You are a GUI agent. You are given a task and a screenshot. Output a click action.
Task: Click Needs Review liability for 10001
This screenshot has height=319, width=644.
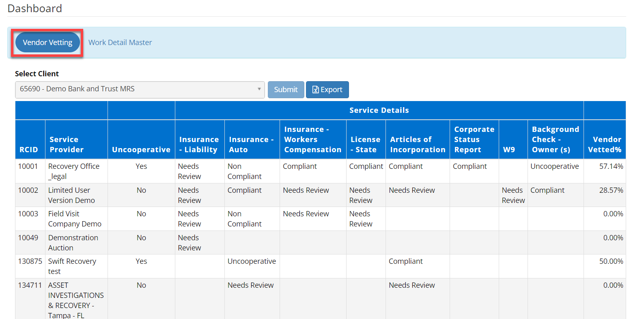(x=200, y=171)
